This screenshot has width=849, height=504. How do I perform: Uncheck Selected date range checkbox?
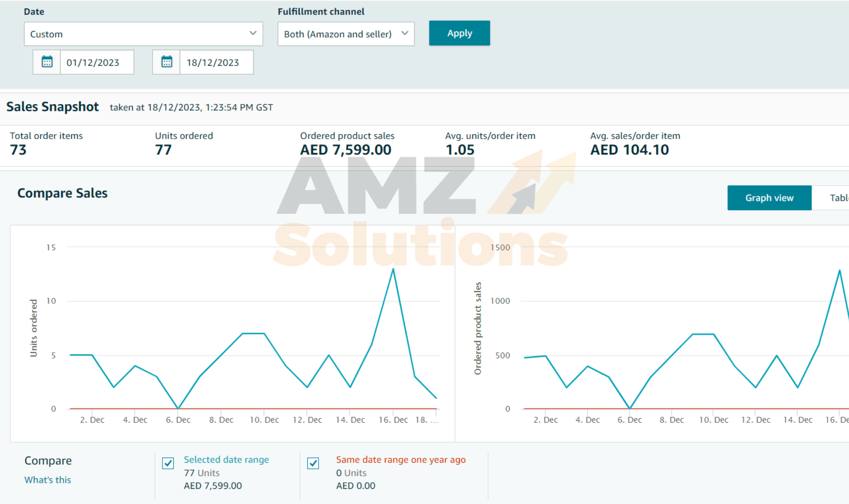[168, 463]
